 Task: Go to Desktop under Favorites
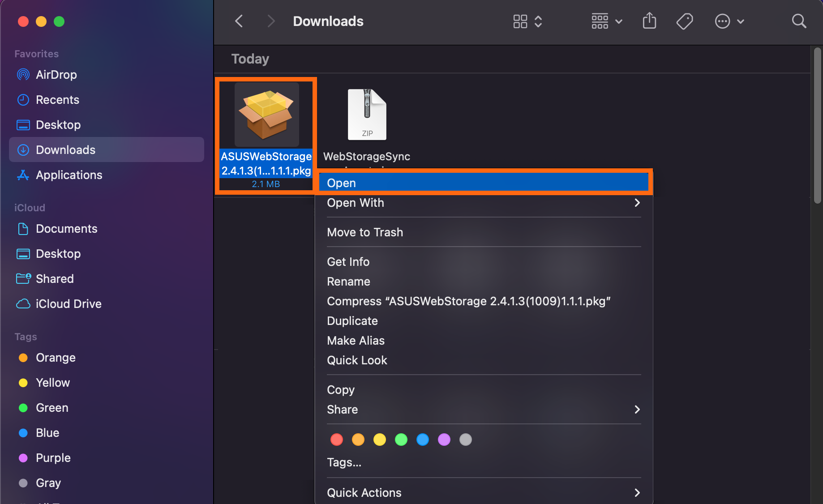tap(107, 125)
